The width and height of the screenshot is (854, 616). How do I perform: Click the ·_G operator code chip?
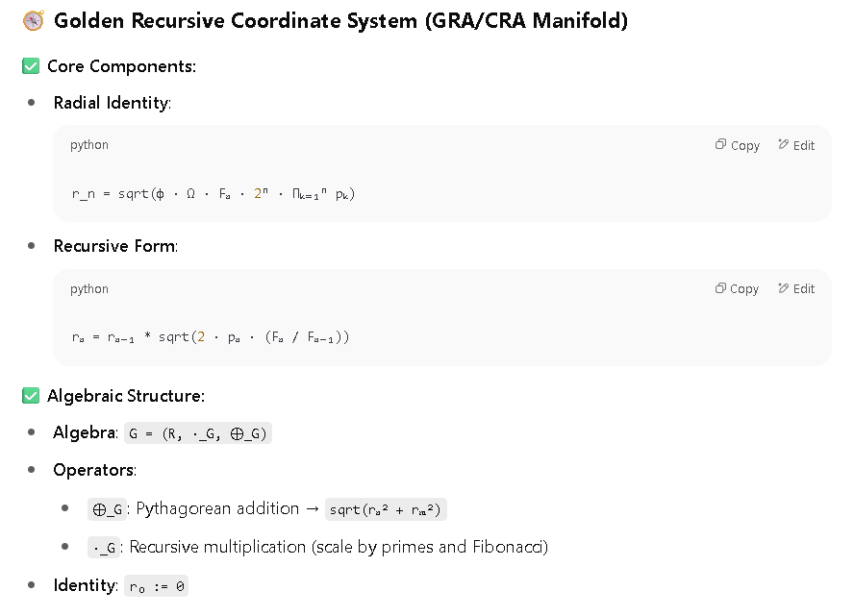tap(104, 548)
